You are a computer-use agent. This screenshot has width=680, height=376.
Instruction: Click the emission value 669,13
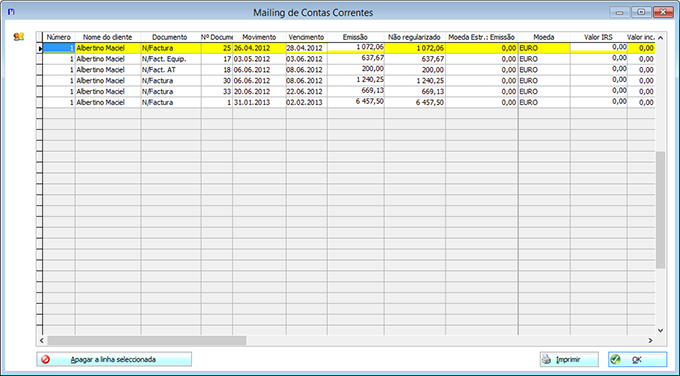(372, 91)
